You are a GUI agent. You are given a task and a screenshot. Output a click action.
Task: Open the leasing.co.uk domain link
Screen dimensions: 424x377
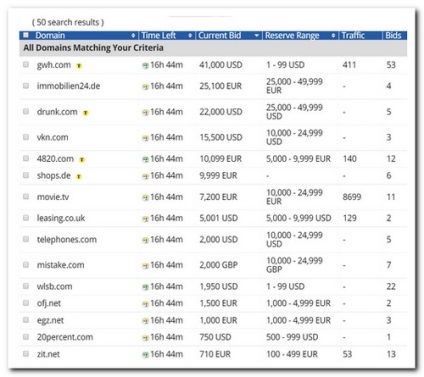pos(61,218)
